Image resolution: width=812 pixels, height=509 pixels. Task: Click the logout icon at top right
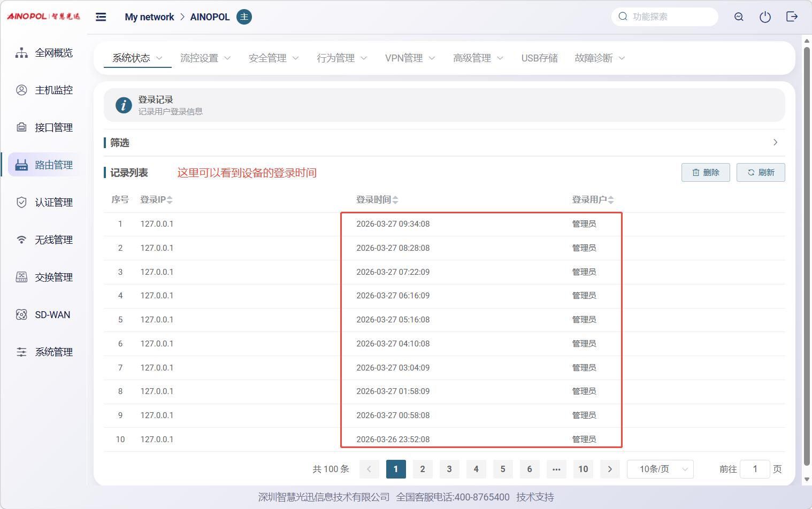click(792, 17)
